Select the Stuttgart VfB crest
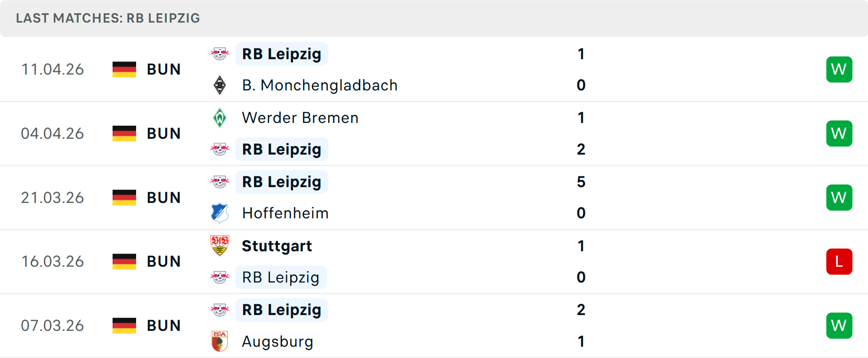This screenshot has height=358, width=868. 220,246
